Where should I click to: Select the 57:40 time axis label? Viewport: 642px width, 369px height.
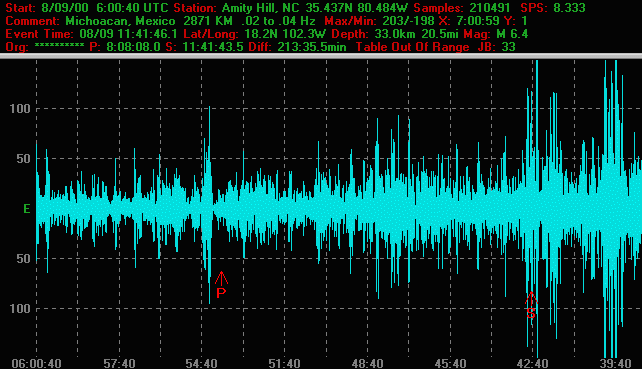click(119, 363)
